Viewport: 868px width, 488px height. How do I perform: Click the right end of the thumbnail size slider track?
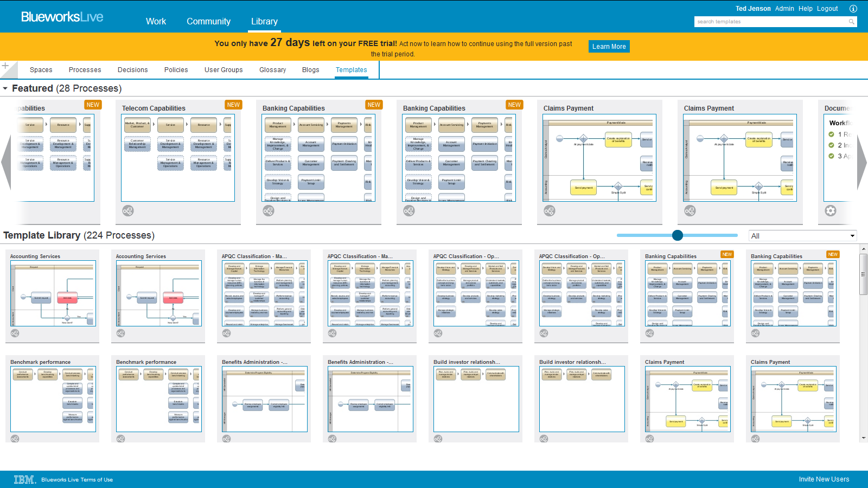[x=735, y=235]
